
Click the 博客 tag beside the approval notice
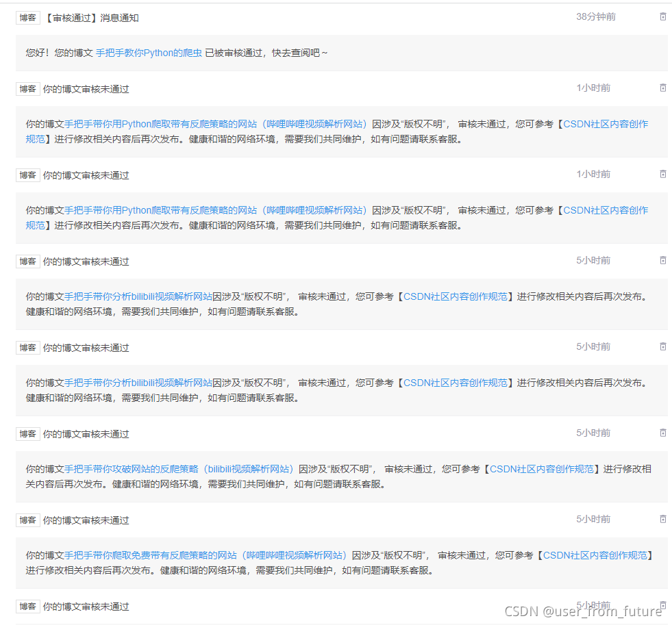click(27, 17)
